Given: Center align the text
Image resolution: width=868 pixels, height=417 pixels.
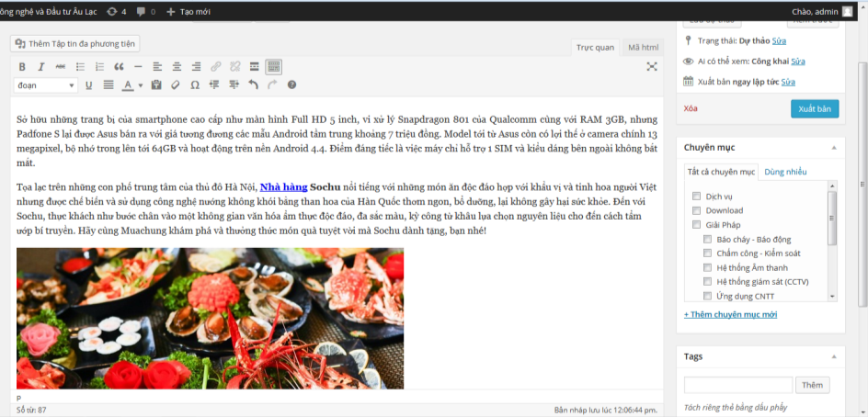Looking at the screenshot, I should click(x=177, y=67).
